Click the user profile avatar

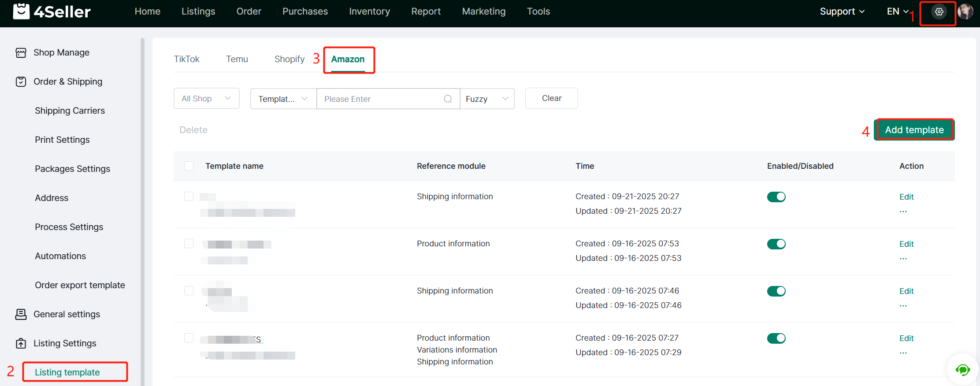coord(965,12)
